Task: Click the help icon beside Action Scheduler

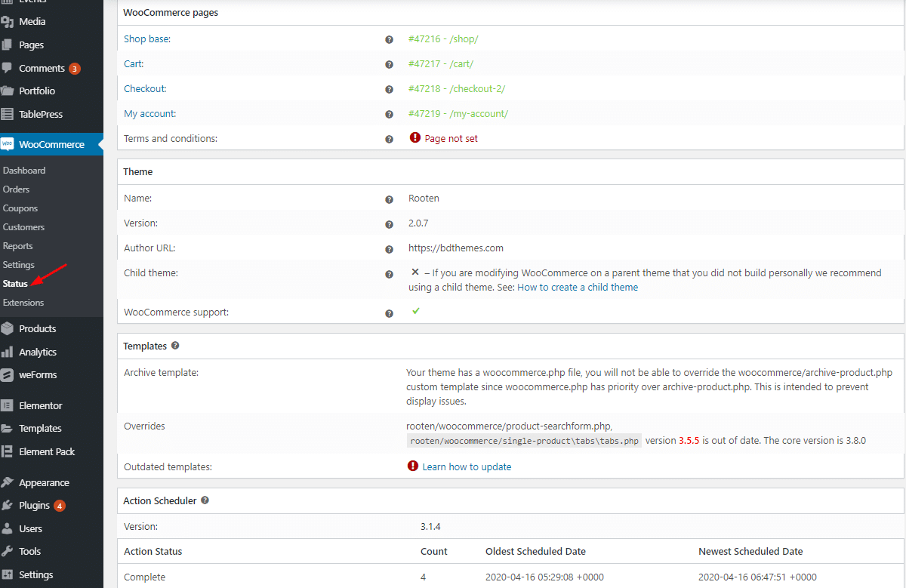Action: click(205, 500)
